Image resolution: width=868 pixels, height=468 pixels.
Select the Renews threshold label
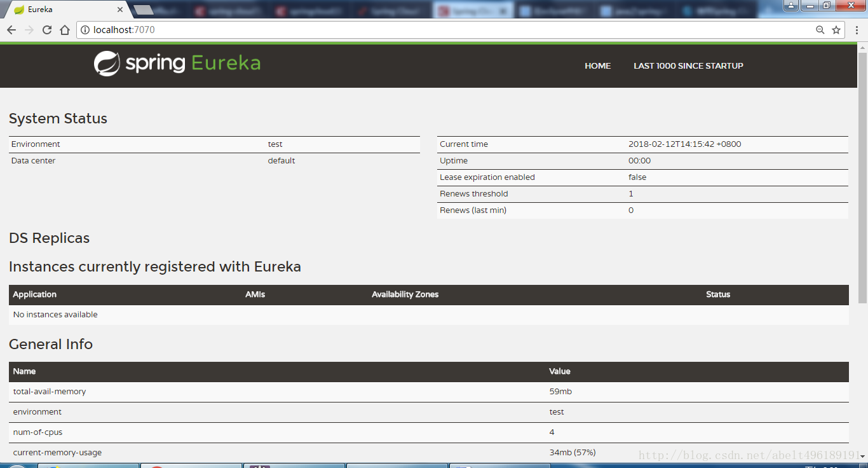click(x=474, y=194)
